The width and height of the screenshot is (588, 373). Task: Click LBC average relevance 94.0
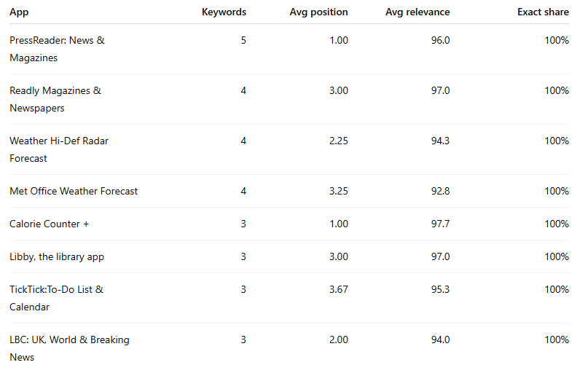(x=440, y=339)
